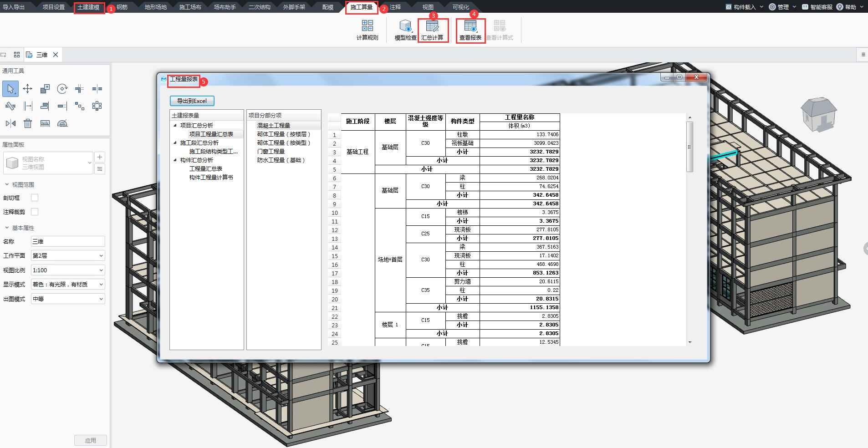Select the measure (ruler) tool

(x=45, y=123)
